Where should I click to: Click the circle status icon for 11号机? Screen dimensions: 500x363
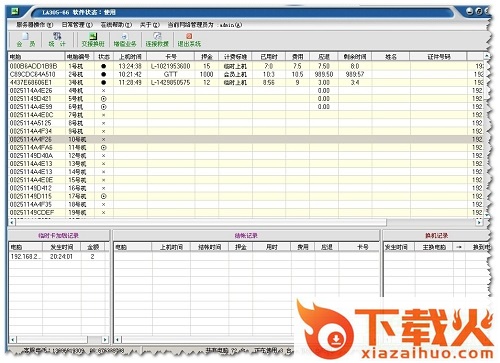pos(104,148)
